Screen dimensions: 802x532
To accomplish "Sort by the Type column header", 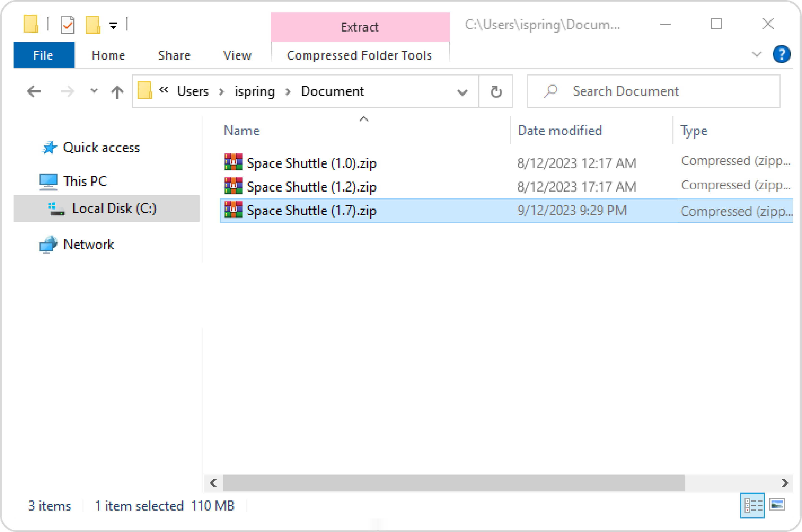I will point(694,131).
